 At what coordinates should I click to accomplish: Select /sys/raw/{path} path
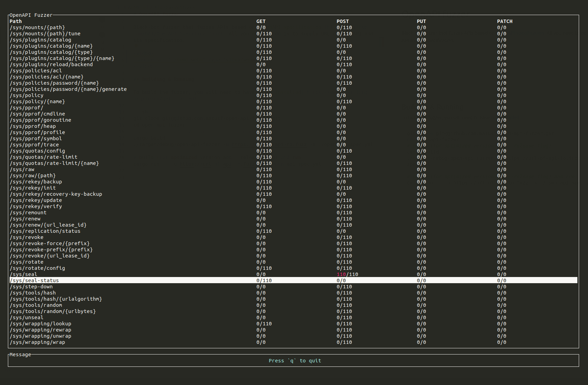coord(33,176)
